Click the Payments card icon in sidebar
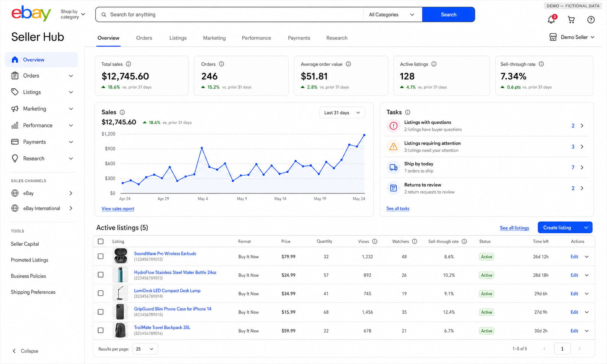This screenshot has width=607, height=364. [15, 142]
